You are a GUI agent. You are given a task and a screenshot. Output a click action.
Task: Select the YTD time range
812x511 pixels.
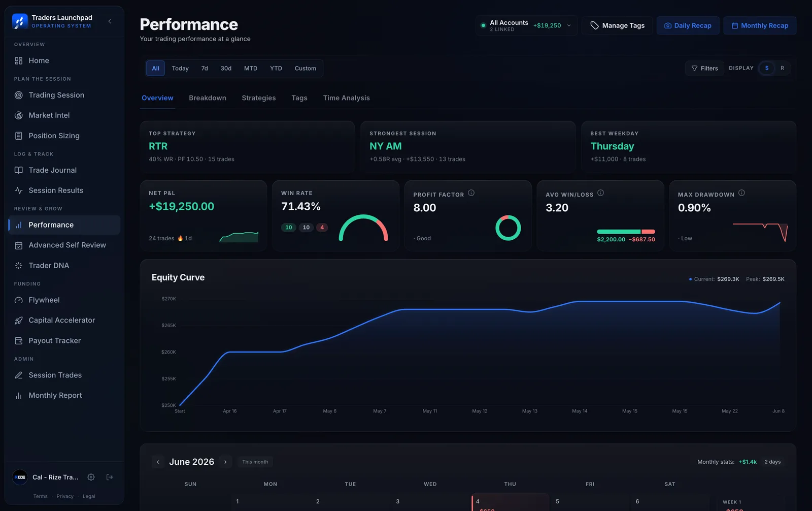pos(276,68)
